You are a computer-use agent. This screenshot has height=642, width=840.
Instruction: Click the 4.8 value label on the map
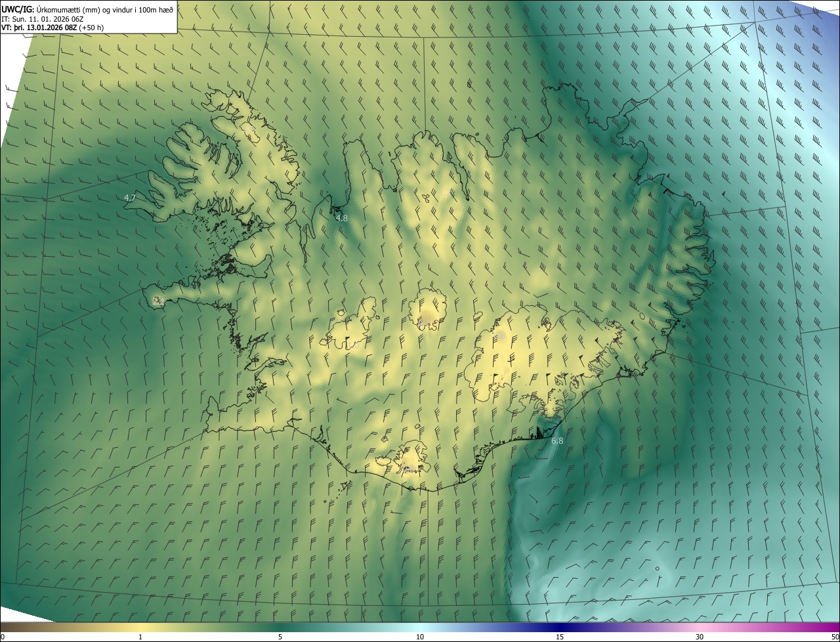[x=341, y=218]
